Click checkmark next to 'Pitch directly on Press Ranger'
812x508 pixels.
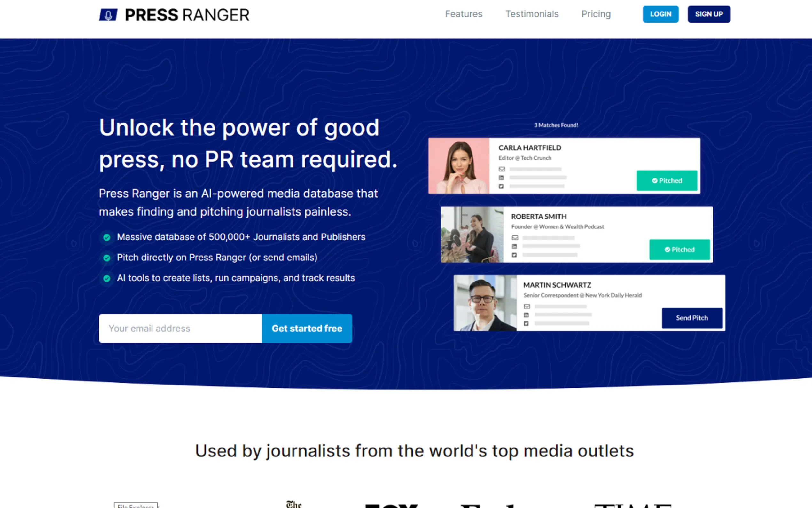click(107, 258)
